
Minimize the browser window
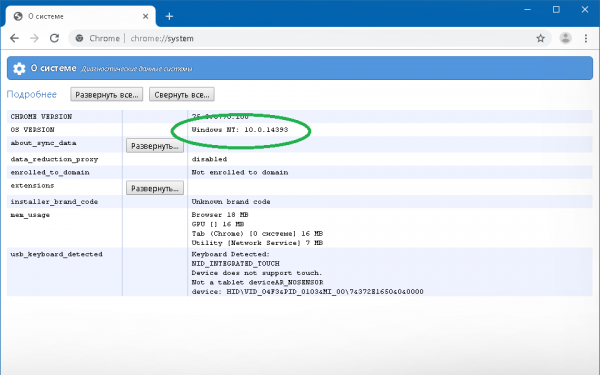click(x=528, y=10)
